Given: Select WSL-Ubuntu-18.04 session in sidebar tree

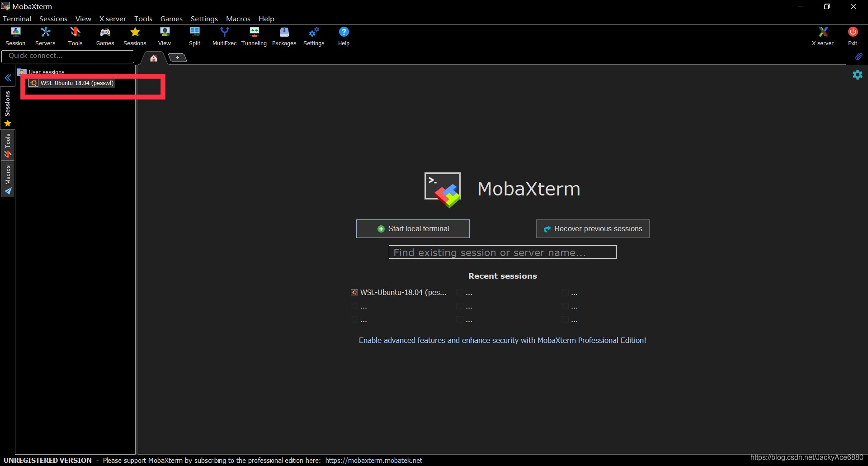Looking at the screenshot, I should (72, 83).
